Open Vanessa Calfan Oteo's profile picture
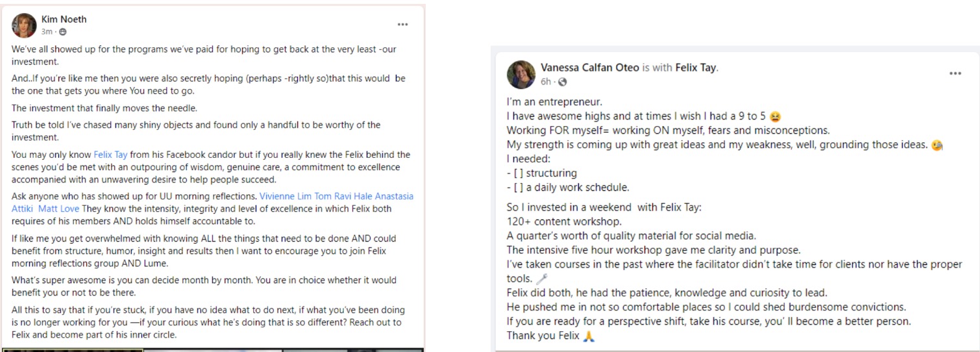Screen dimensions: 980x352 click(521, 73)
